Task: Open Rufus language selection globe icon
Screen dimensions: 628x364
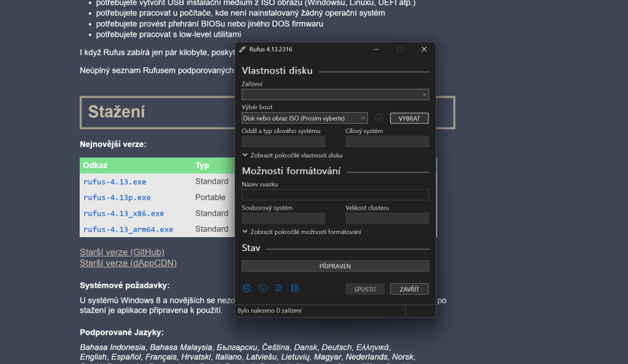Action: (247, 288)
